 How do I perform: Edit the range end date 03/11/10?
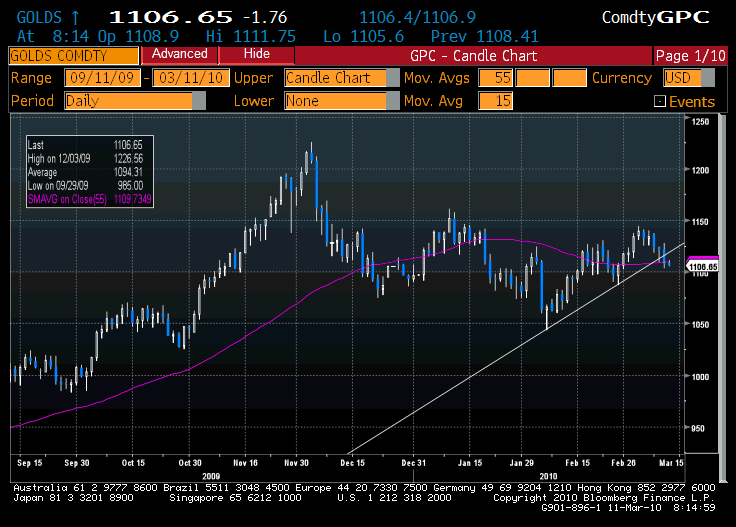click(x=191, y=78)
